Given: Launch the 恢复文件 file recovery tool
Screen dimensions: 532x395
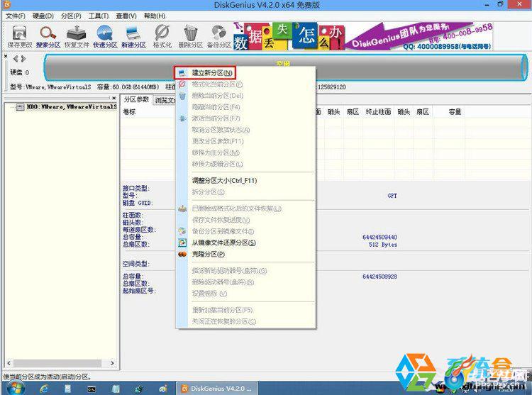Looking at the screenshot, I should tap(77, 37).
